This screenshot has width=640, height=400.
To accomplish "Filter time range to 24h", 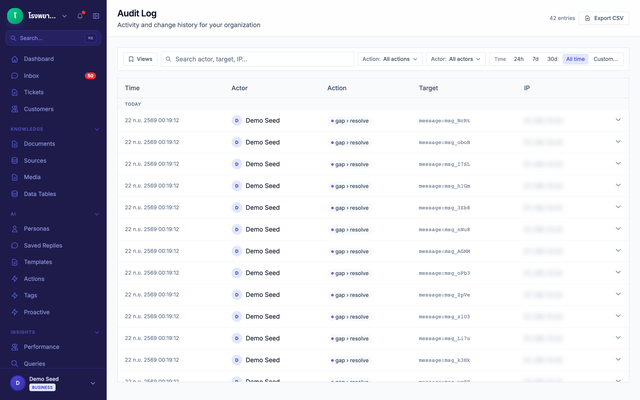I will 518,59.
